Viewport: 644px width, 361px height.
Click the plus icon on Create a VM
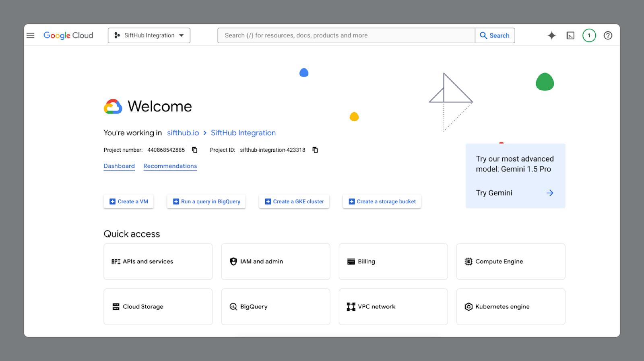(113, 202)
